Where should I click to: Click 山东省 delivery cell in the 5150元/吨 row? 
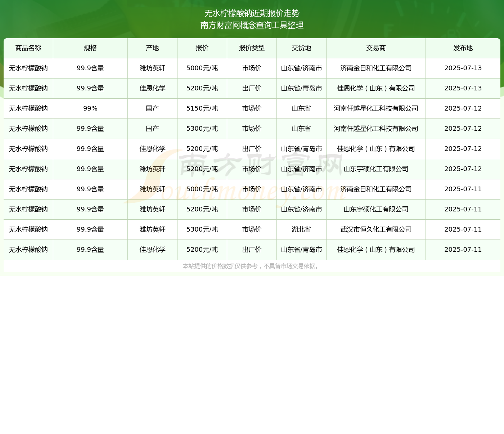tap(302, 108)
